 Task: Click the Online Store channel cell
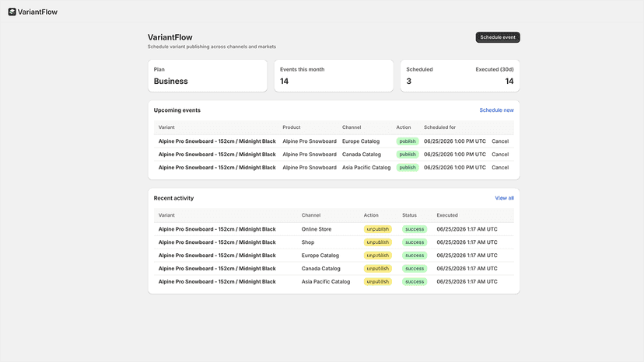(x=317, y=229)
